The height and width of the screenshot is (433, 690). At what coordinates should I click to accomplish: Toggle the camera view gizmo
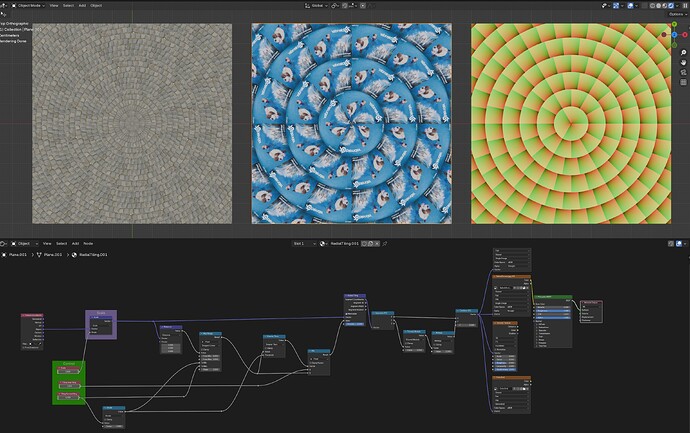(683, 73)
